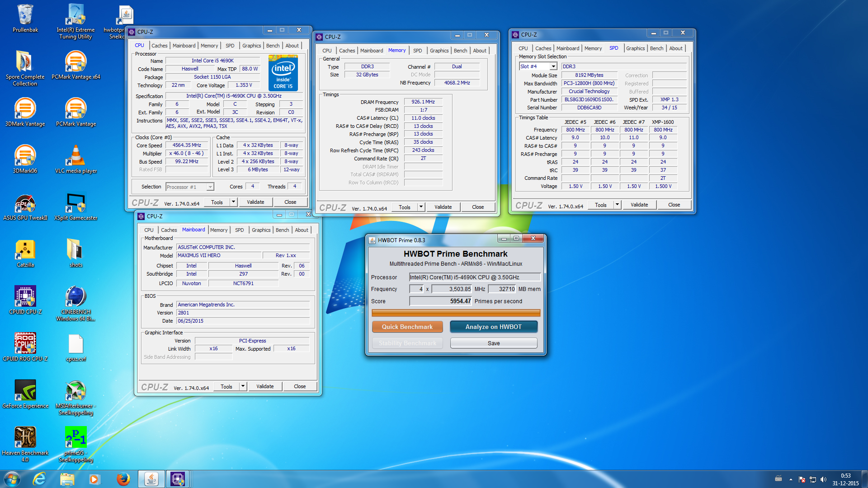
Task: Open Spore Complete Collection desktop icon
Action: (x=25, y=68)
